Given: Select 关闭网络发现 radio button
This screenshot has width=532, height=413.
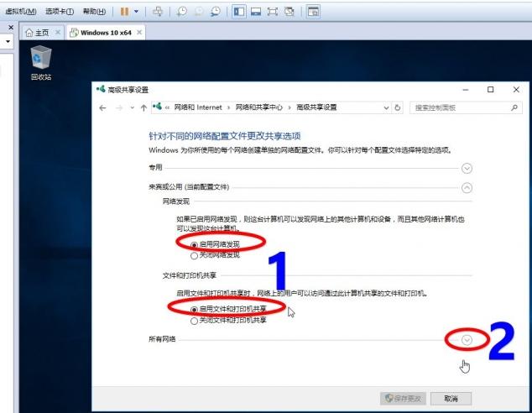Looking at the screenshot, I should coord(194,255).
